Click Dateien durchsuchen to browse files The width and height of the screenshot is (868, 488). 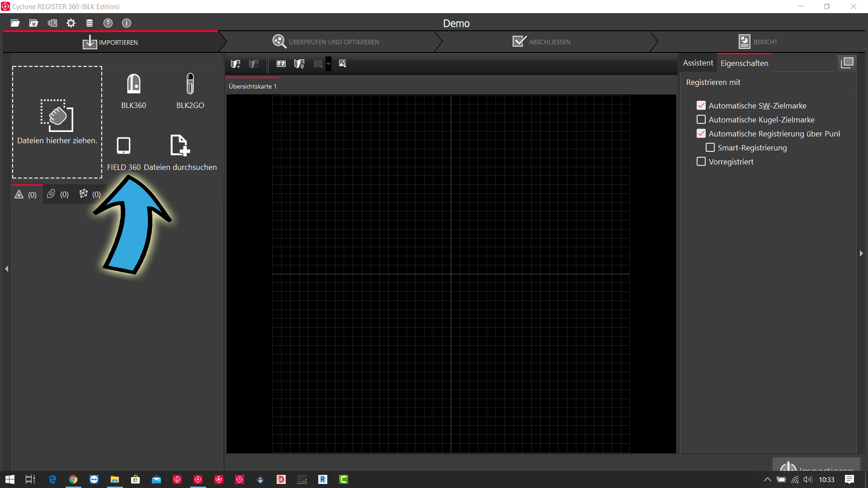coord(180,154)
